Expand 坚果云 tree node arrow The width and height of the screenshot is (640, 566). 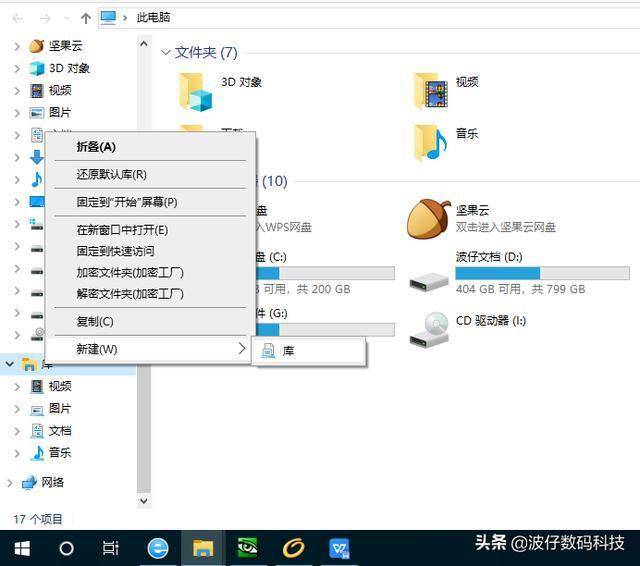(x=17, y=46)
